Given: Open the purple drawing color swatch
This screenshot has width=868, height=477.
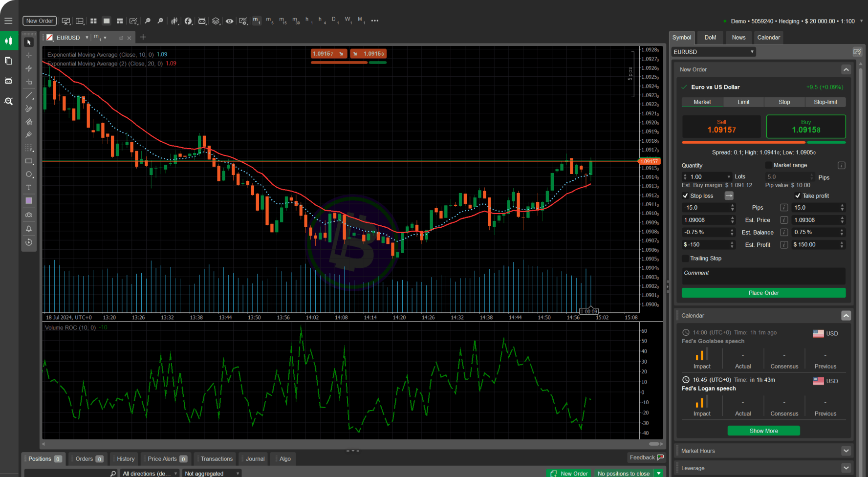Looking at the screenshot, I should tap(29, 201).
